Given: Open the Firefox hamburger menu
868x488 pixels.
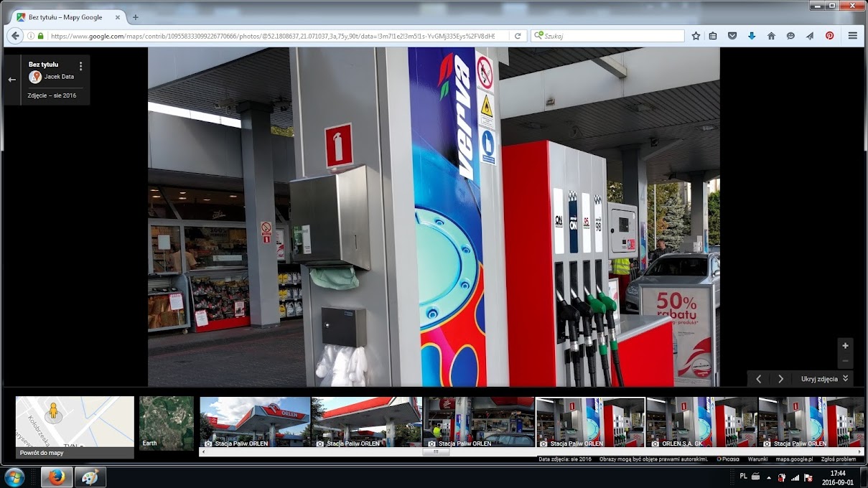Looking at the screenshot, I should click(x=853, y=36).
